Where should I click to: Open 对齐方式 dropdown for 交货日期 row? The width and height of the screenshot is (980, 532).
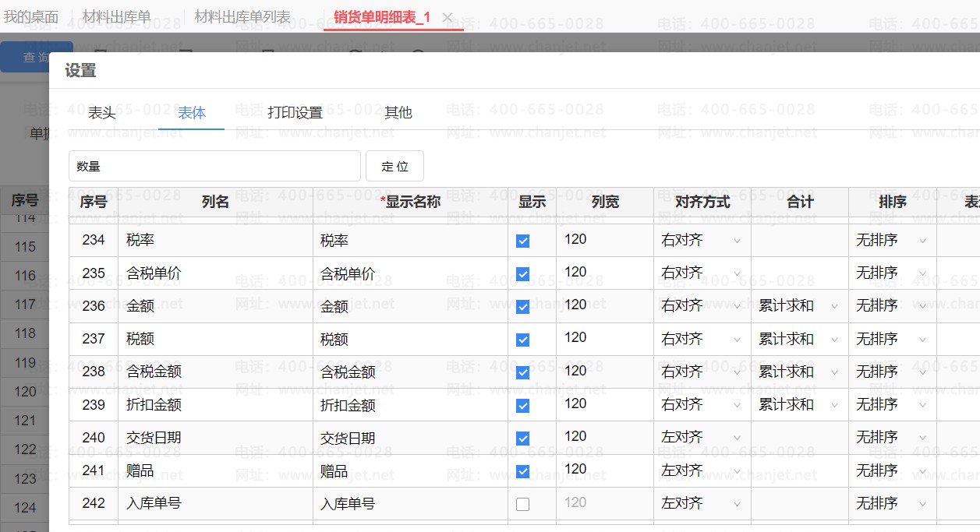pos(701,438)
